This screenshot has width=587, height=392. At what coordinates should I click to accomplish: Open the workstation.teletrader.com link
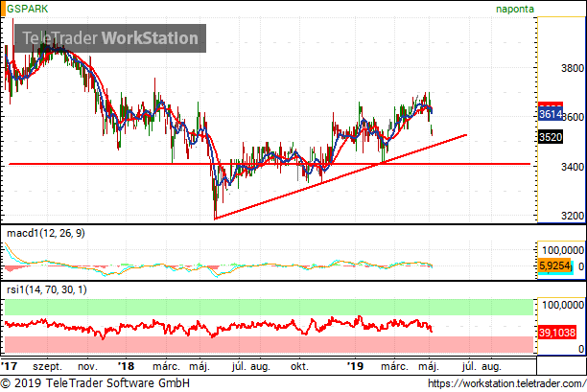point(506,383)
